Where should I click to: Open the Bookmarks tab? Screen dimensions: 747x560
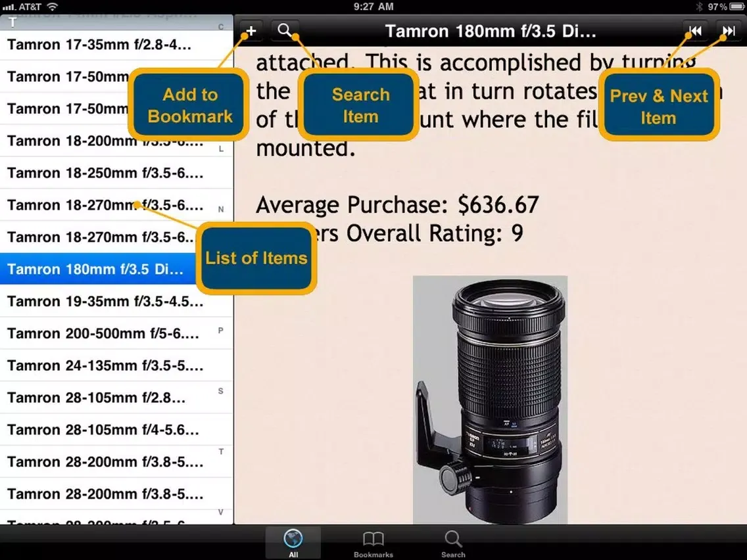[373, 543]
